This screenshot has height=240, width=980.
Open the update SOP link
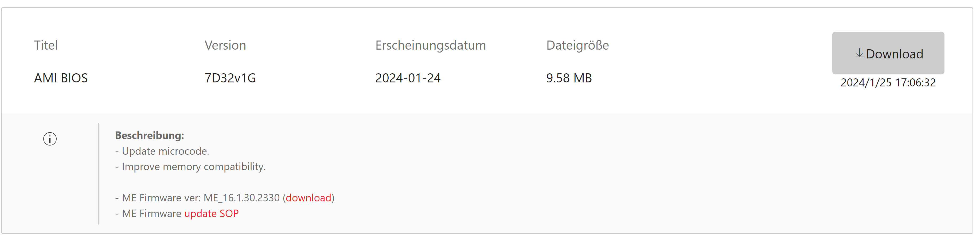(212, 213)
